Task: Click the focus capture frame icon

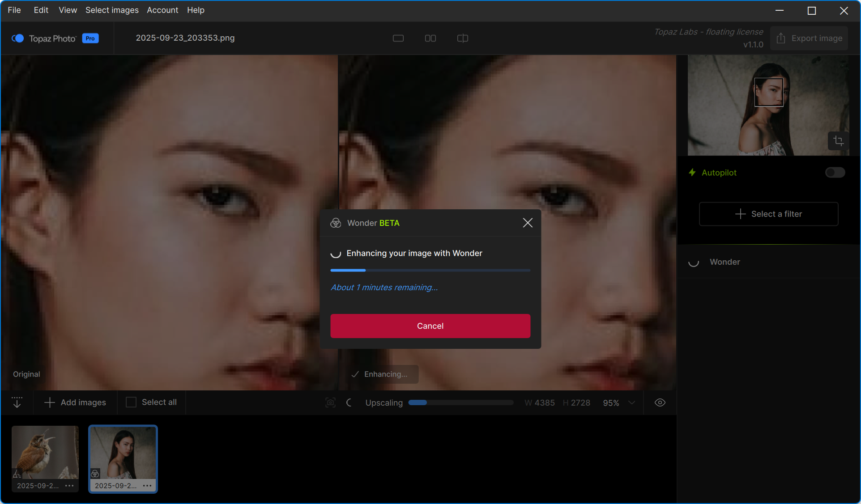Action: pyautogui.click(x=330, y=402)
